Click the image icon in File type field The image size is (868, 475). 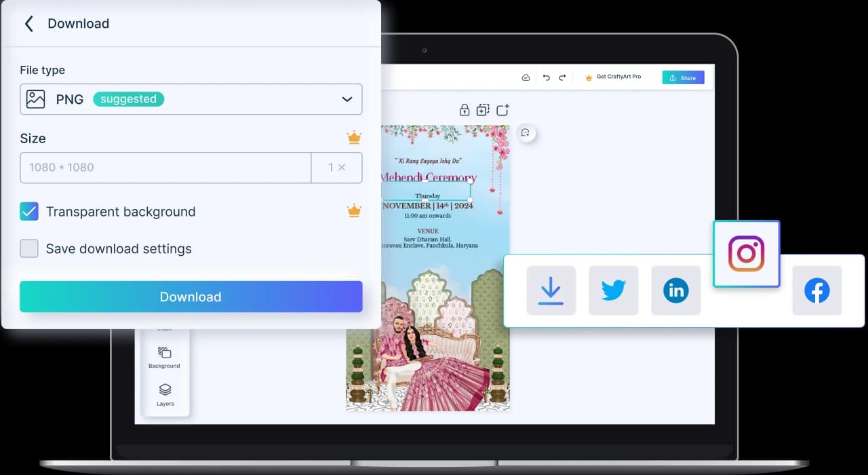pos(35,99)
